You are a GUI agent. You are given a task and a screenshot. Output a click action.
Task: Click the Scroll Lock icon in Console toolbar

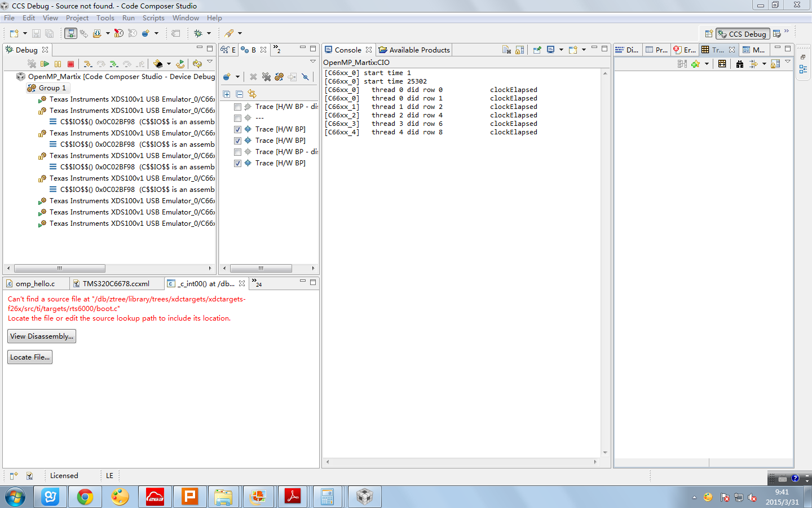520,50
